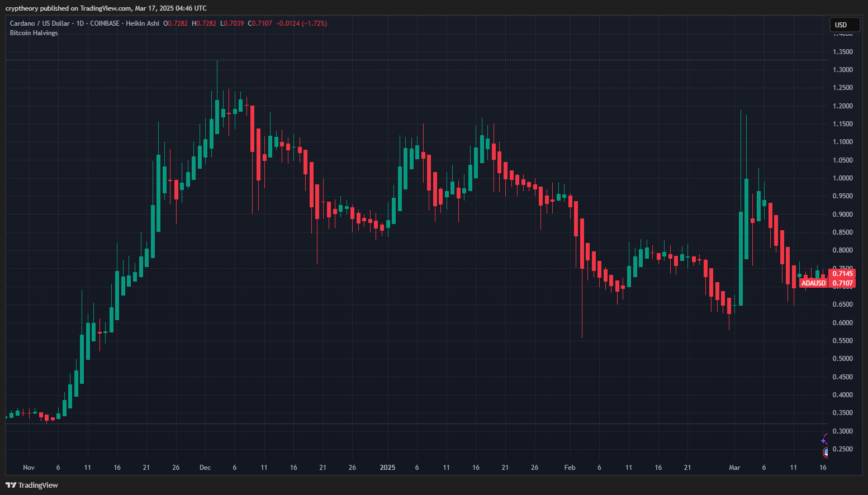The width and height of the screenshot is (868, 495).
Task: Click the Bitcoin Halvings indicator label
Action: point(34,33)
